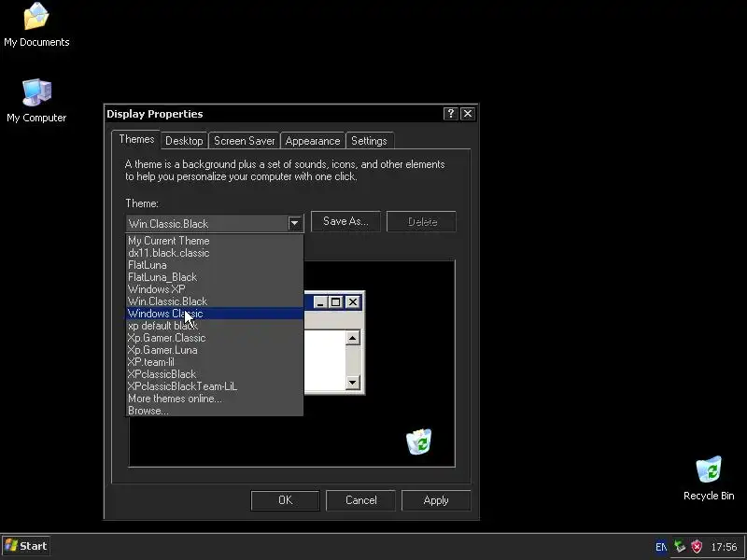Select the Windows XP theme entry
This screenshot has height=560, width=747.
coord(215,289)
